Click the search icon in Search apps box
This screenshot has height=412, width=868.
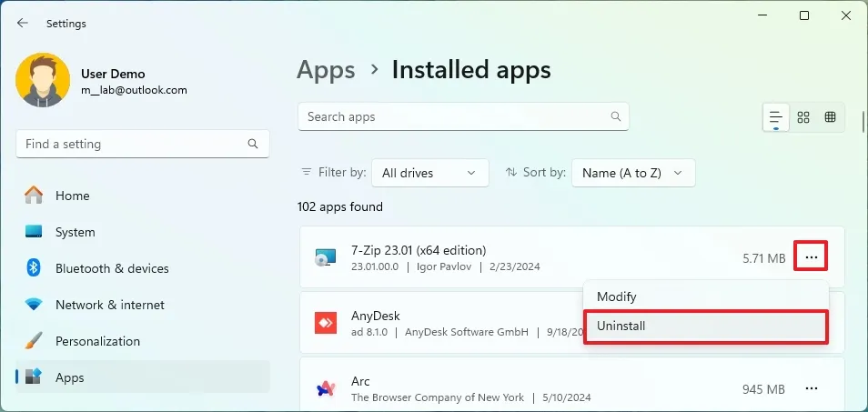[616, 116]
